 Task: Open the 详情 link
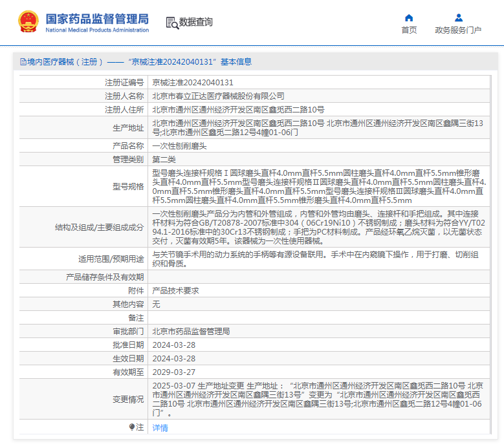(160, 427)
